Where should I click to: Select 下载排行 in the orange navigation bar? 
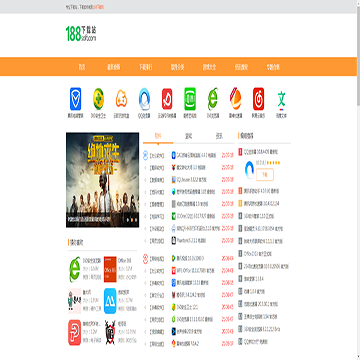[x=146, y=67]
